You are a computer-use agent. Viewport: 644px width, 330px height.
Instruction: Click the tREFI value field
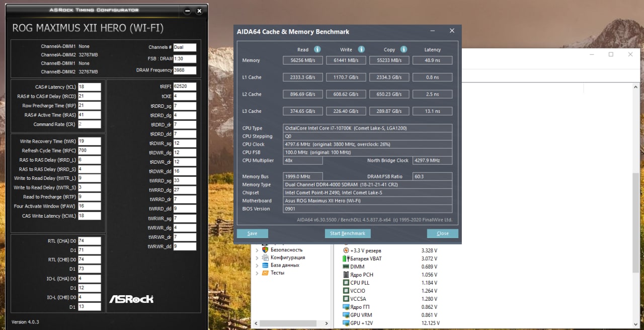pyautogui.click(x=185, y=87)
